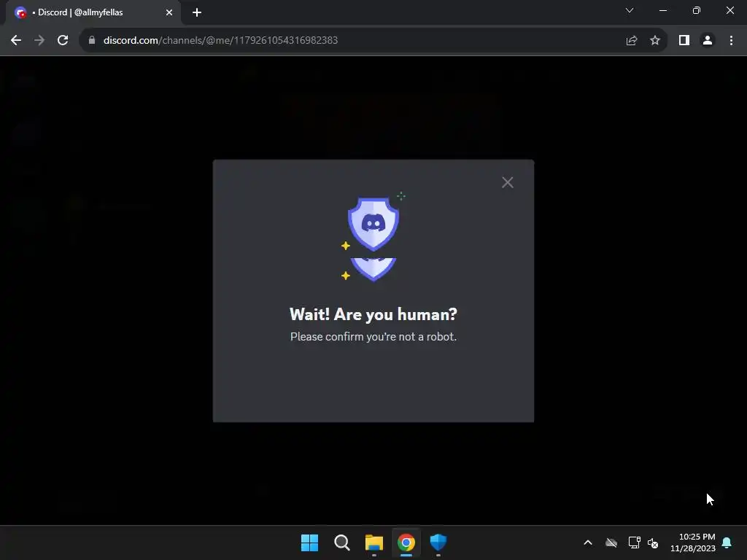
Task: Go forward in browser history
Action: click(x=39, y=41)
